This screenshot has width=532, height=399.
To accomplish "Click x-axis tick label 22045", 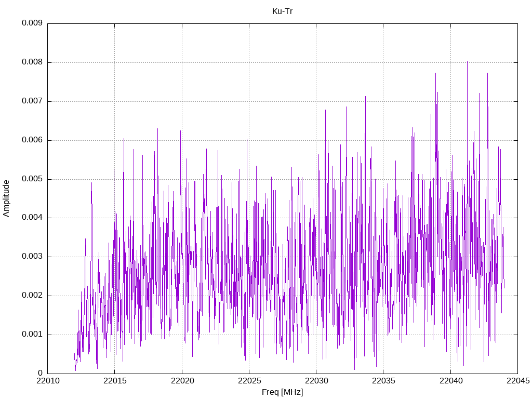I will click(x=518, y=381).
